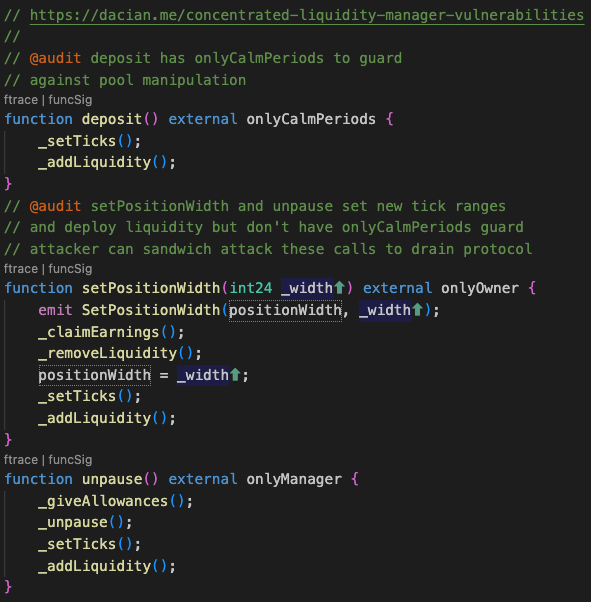Click the setPositionWidth function name
The image size is (591, 602).
coord(151,288)
